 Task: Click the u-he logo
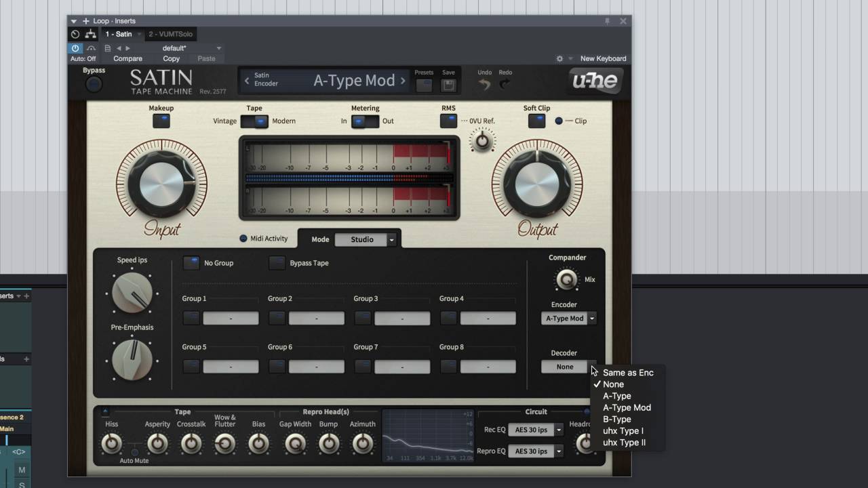coord(595,82)
